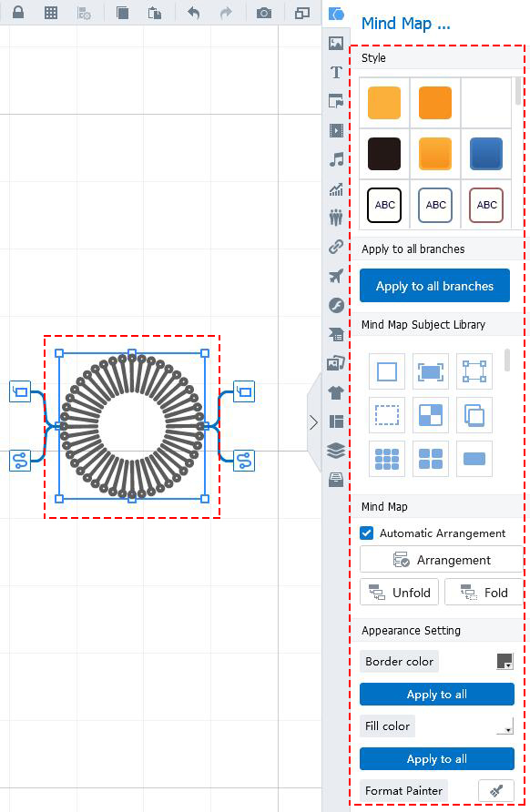The image size is (530, 812).
Task: Open the Border color dropdown
Action: [x=505, y=661]
